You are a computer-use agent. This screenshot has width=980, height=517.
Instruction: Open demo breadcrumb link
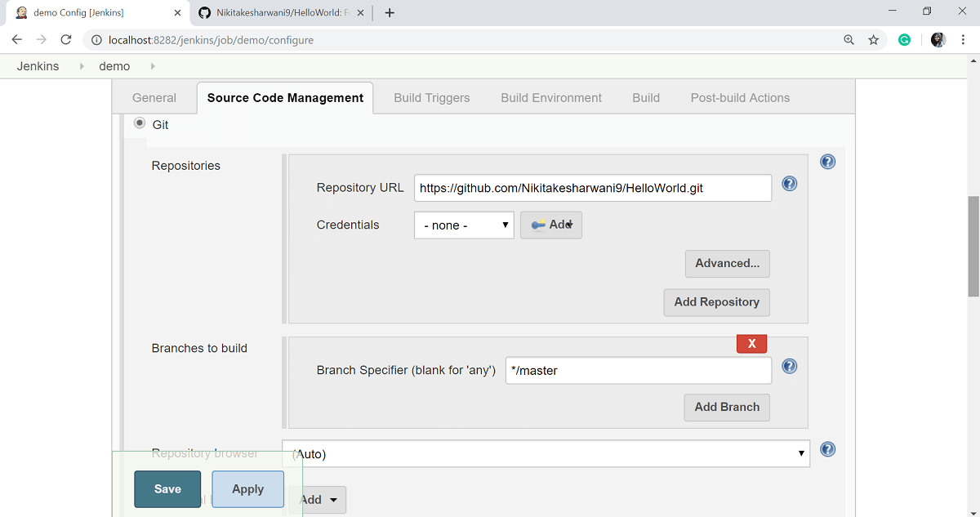[114, 66]
